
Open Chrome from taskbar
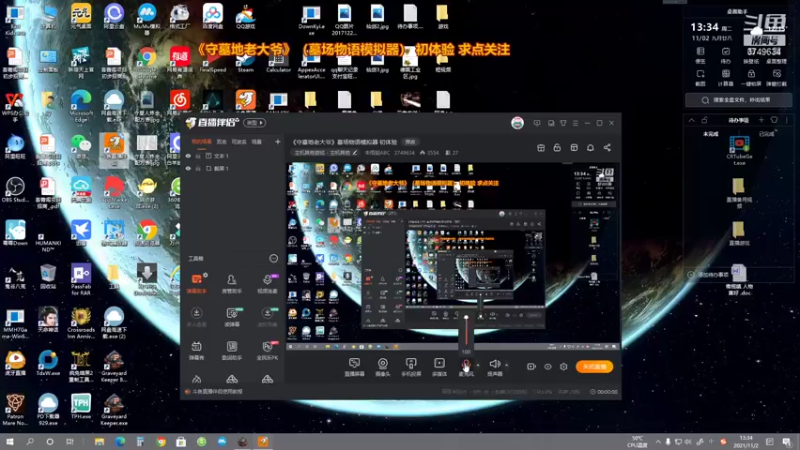[x=161, y=442]
